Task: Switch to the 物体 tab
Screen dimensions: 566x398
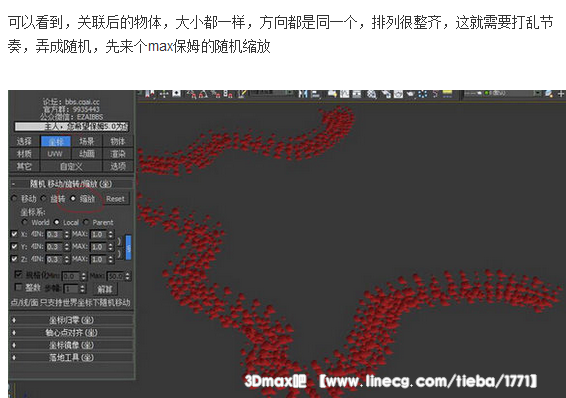Action: tap(118, 141)
